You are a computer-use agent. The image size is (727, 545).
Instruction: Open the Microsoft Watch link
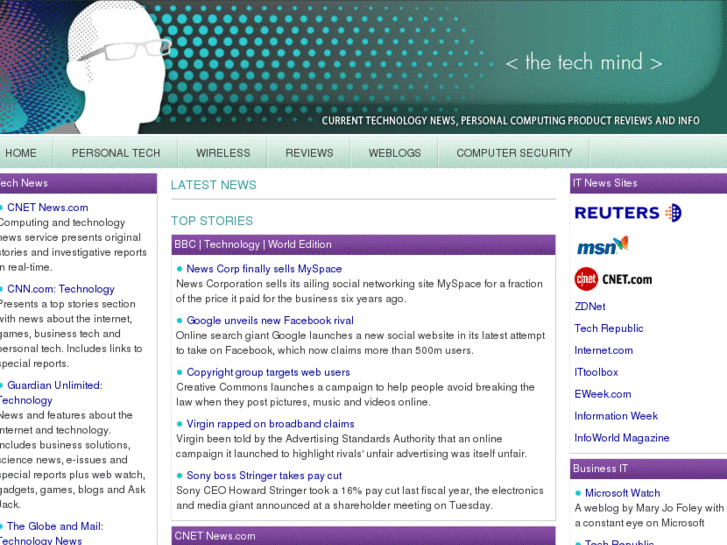pyautogui.click(x=622, y=493)
